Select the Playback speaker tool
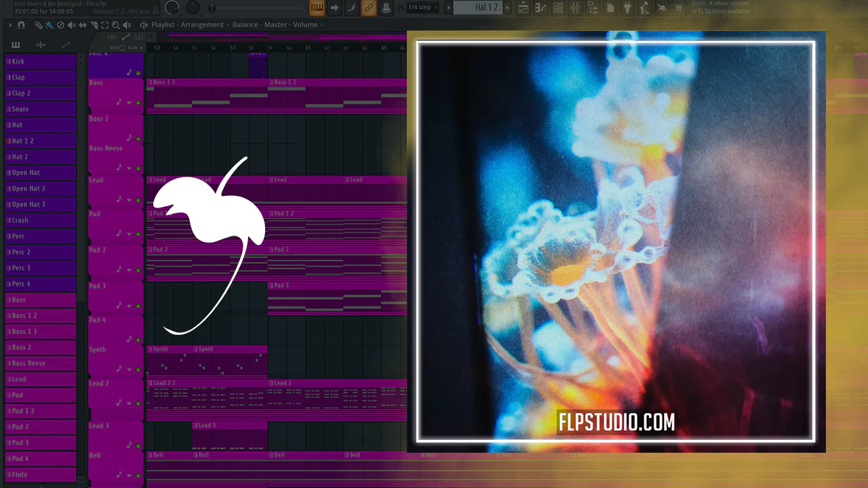 click(127, 25)
